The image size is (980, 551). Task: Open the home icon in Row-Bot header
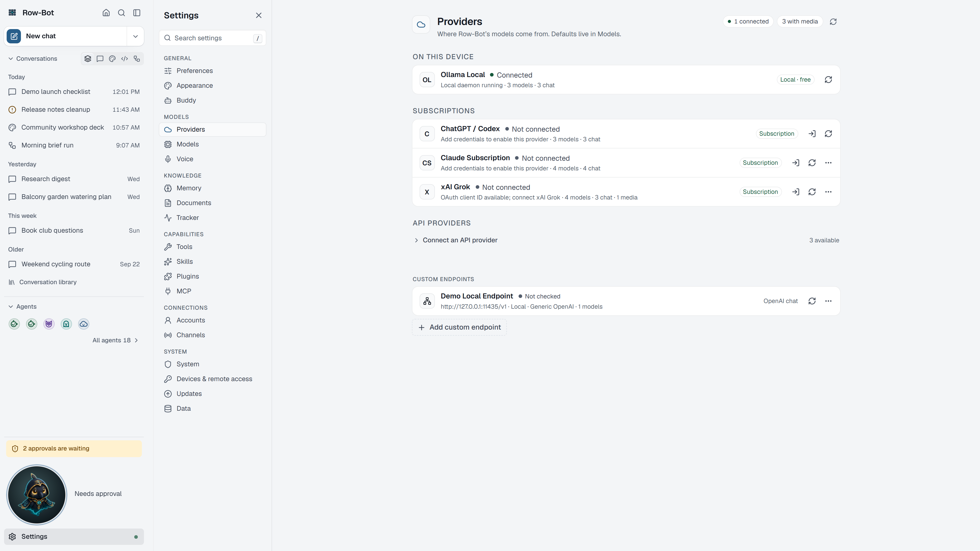coord(106,12)
